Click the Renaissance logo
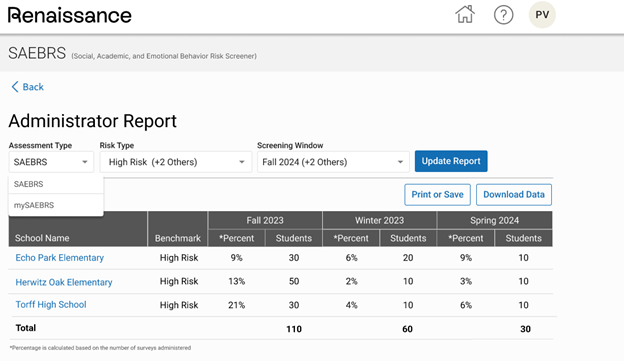The width and height of the screenshot is (624, 361). (70, 16)
